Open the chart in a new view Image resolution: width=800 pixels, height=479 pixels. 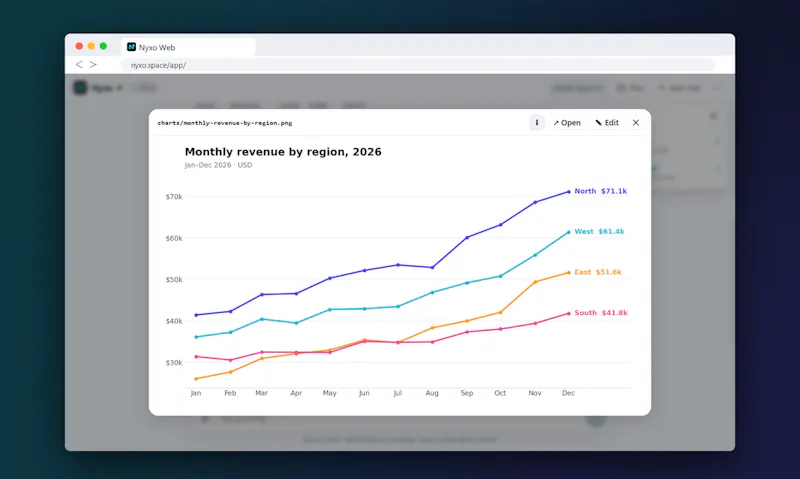(567, 122)
